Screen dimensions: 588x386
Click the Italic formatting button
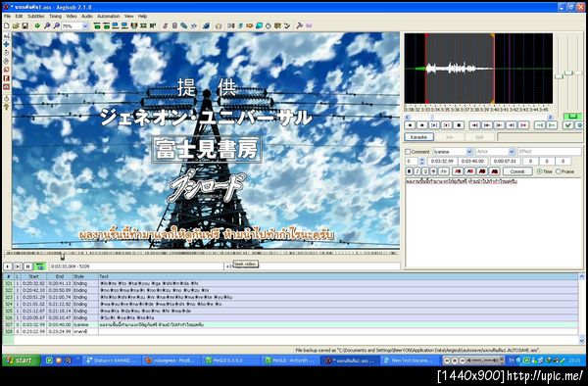pyautogui.click(x=417, y=171)
